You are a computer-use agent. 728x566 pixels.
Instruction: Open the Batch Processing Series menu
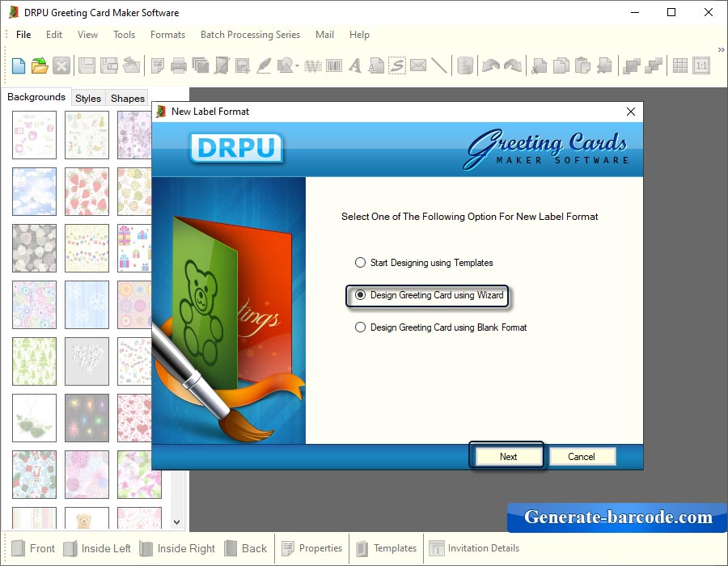click(x=250, y=35)
